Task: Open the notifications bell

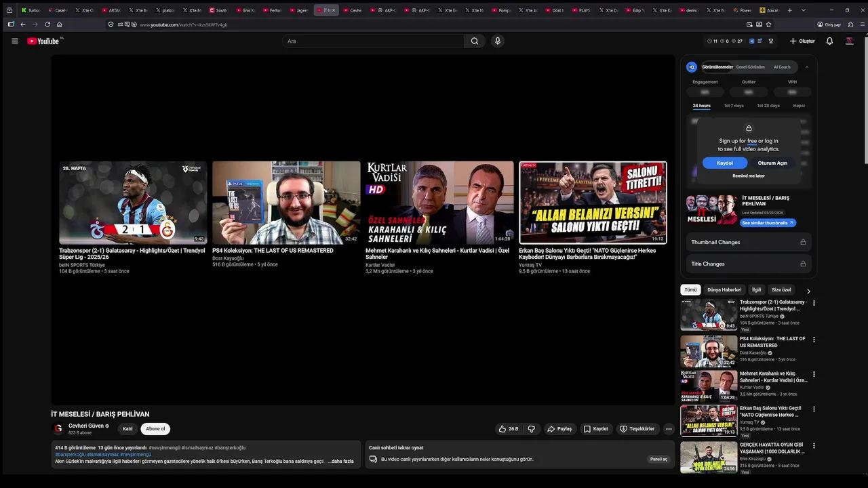Action: click(x=829, y=41)
